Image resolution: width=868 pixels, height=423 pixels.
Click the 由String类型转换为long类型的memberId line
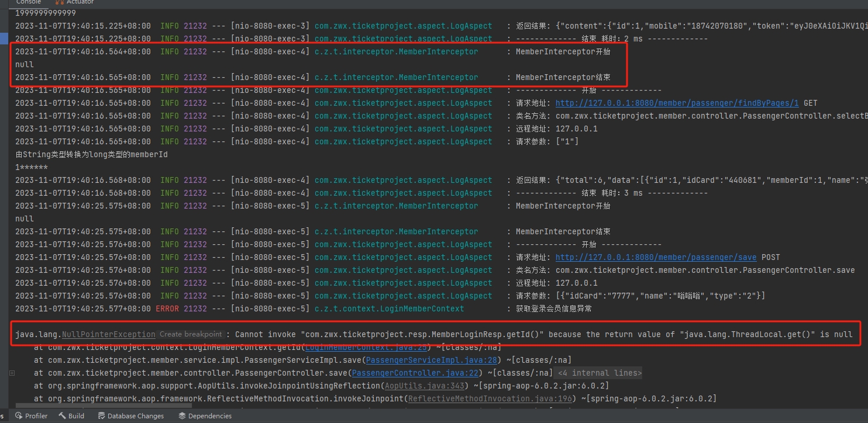click(x=91, y=154)
